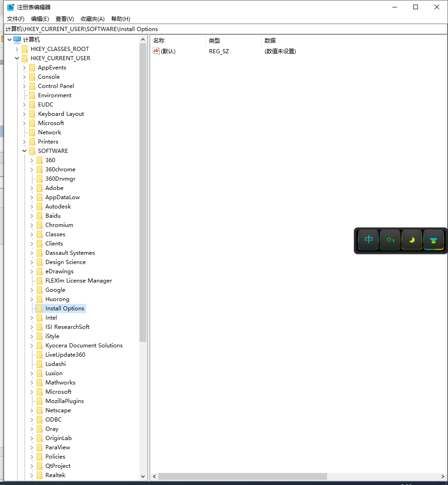Select the LiveUpdate360 key
Screen dimensions: 448x485
(65, 355)
